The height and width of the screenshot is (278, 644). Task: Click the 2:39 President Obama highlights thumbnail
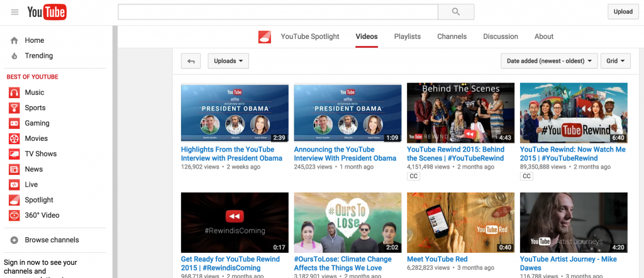[235, 113]
